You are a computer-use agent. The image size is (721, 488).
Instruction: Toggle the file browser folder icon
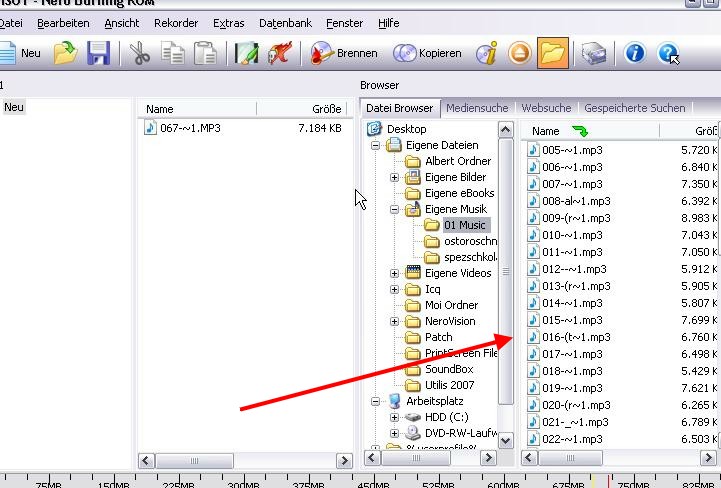(x=553, y=53)
